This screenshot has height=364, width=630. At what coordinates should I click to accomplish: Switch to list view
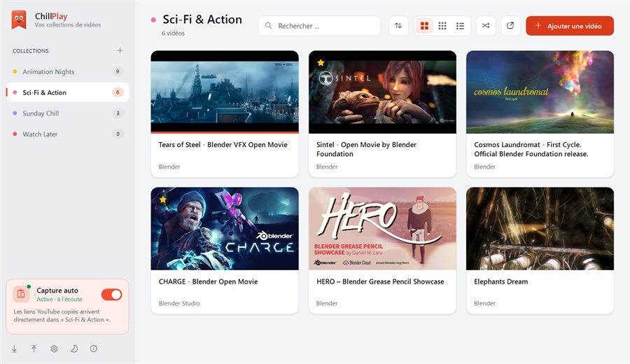460,26
